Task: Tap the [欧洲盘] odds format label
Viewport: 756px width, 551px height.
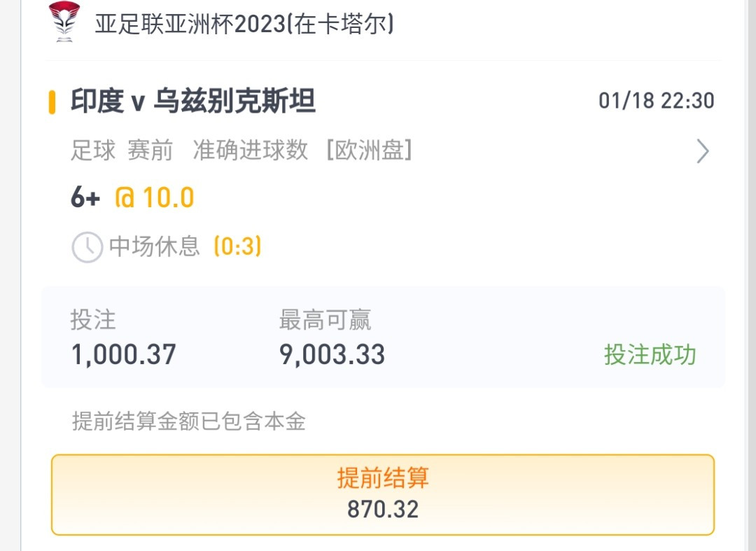Action: tap(370, 150)
